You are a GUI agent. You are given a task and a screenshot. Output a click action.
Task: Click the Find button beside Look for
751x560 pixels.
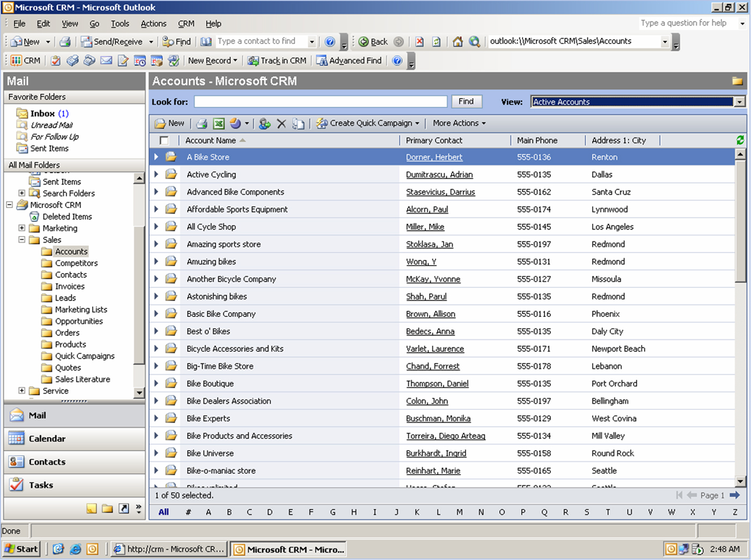466,101
